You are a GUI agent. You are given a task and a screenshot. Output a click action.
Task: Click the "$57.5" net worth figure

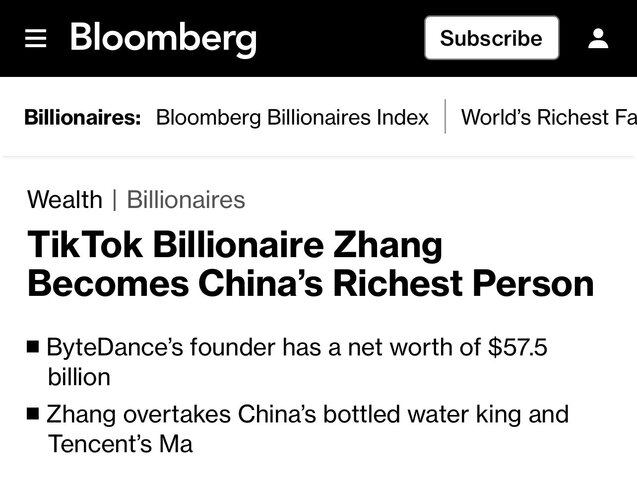click(518, 348)
